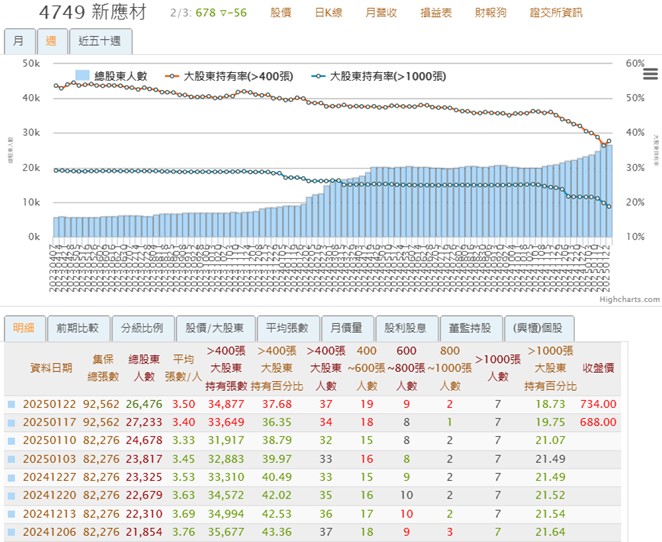This screenshot has height=542, width=662.
Task: Select the 董監持股 tab
Action: [x=470, y=328]
